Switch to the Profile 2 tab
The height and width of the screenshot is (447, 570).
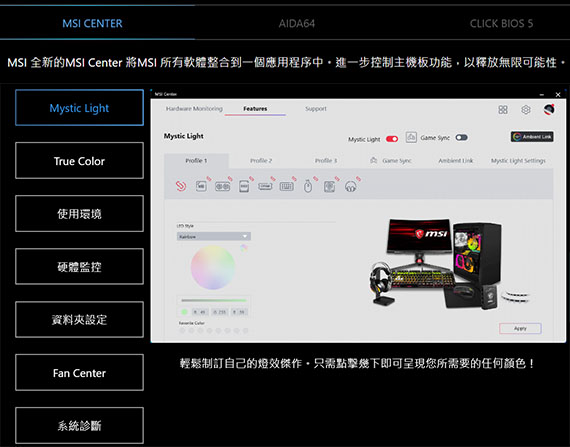(x=261, y=161)
